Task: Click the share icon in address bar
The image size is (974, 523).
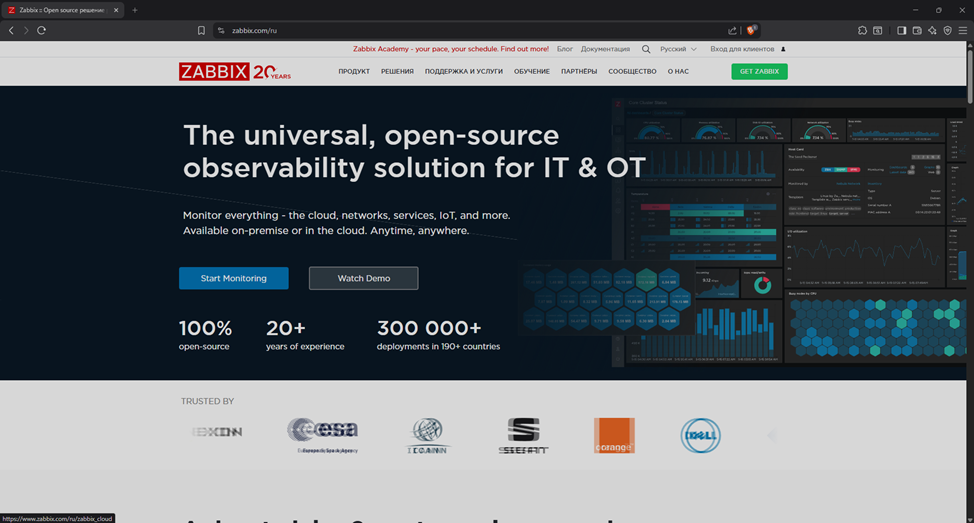Action: tap(732, 30)
